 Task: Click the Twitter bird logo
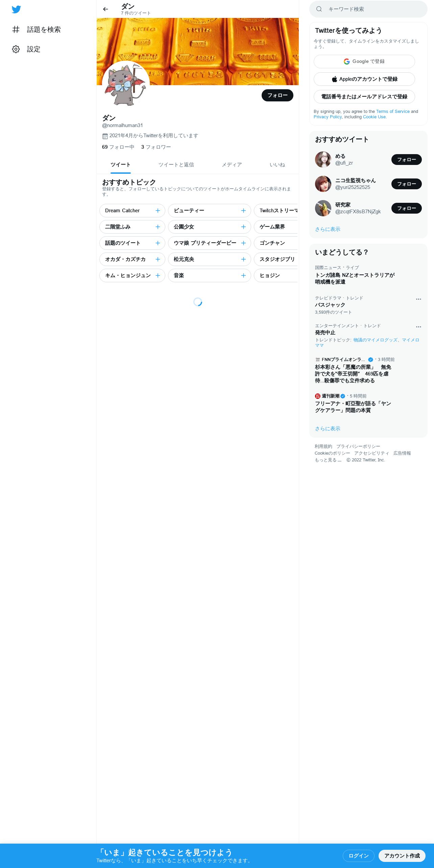click(x=16, y=9)
